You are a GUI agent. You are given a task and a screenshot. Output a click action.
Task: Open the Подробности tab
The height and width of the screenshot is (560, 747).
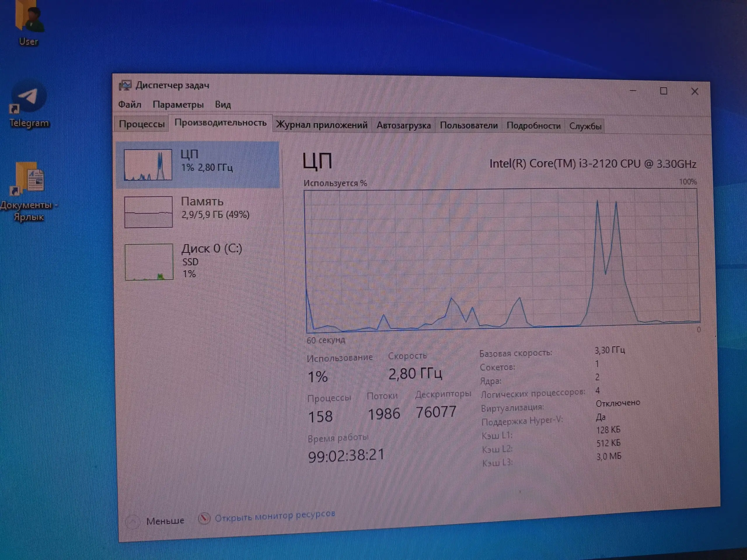click(x=534, y=126)
